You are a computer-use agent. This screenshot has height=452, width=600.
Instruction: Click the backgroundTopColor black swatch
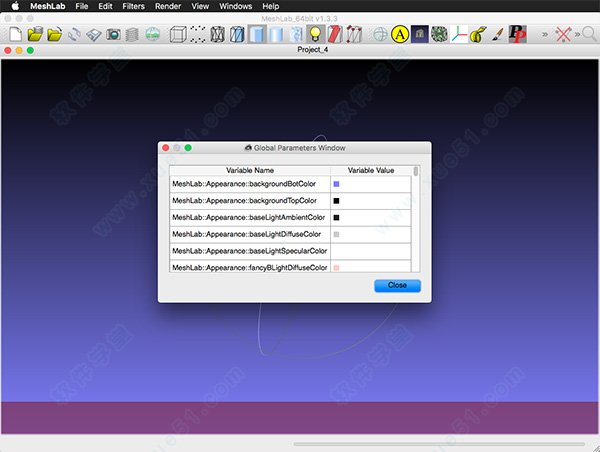pyautogui.click(x=336, y=201)
